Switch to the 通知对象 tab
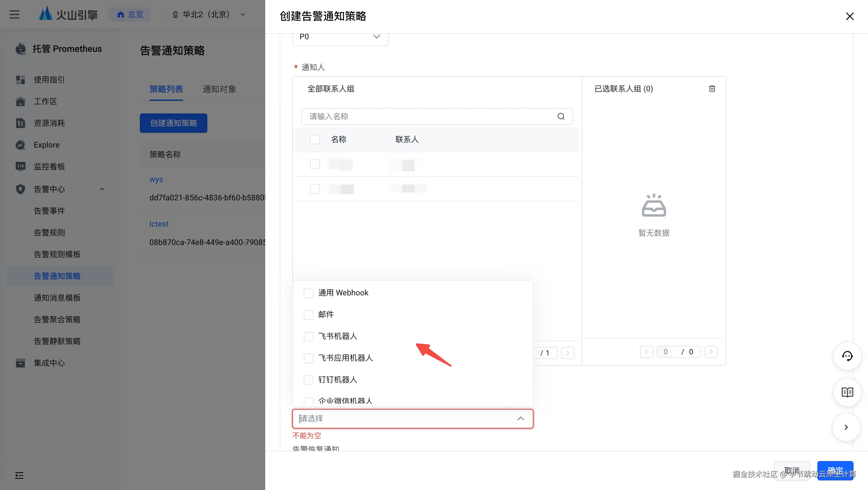868x490 pixels. (x=219, y=89)
